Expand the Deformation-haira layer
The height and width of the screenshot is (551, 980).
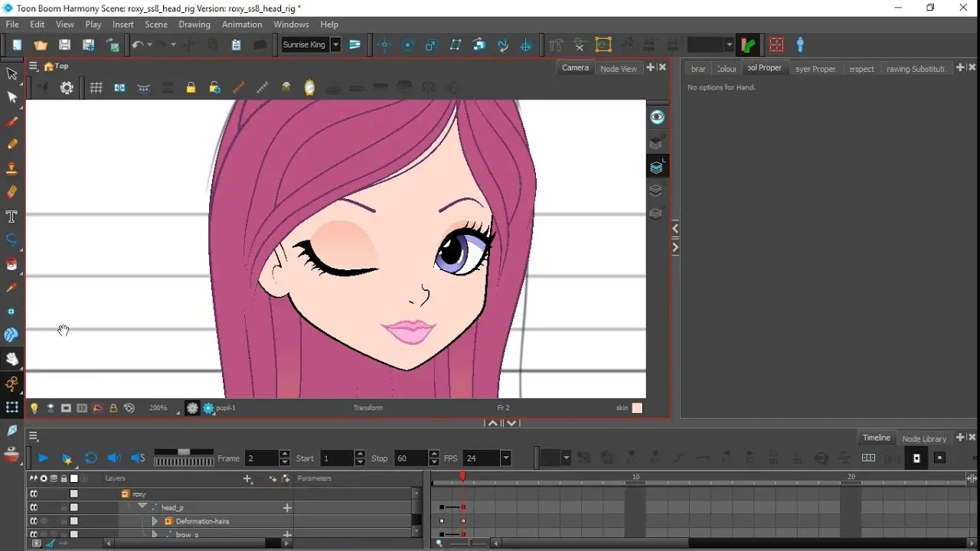tap(155, 521)
